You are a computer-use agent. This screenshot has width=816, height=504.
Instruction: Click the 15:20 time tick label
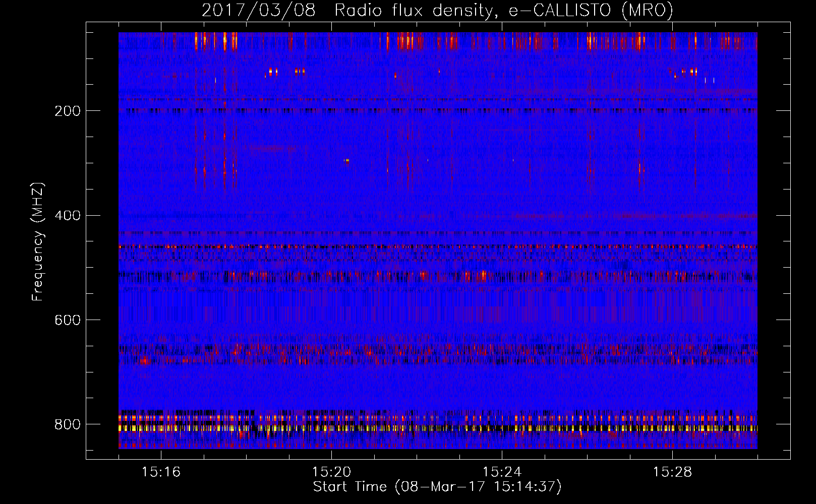[331, 472]
